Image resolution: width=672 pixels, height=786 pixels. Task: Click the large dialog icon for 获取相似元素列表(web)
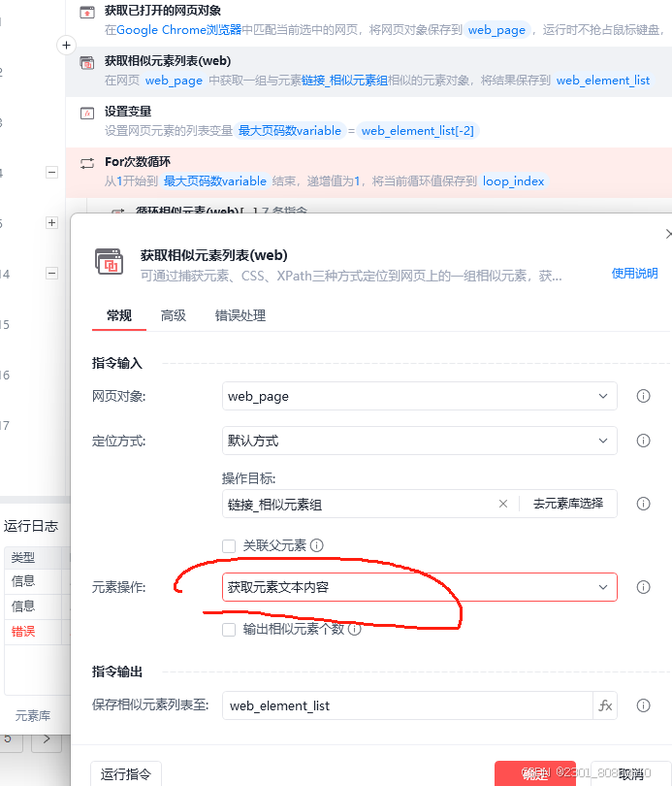tap(109, 261)
